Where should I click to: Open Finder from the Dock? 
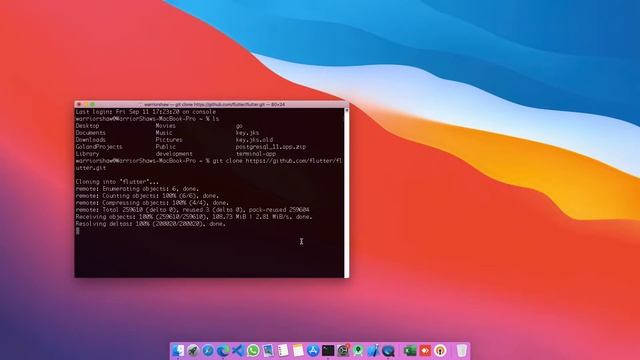pyautogui.click(x=178, y=351)
